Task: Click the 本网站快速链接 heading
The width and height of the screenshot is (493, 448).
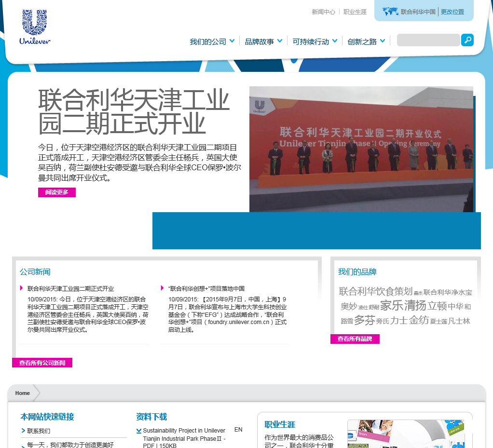Action: coord(47,417)
